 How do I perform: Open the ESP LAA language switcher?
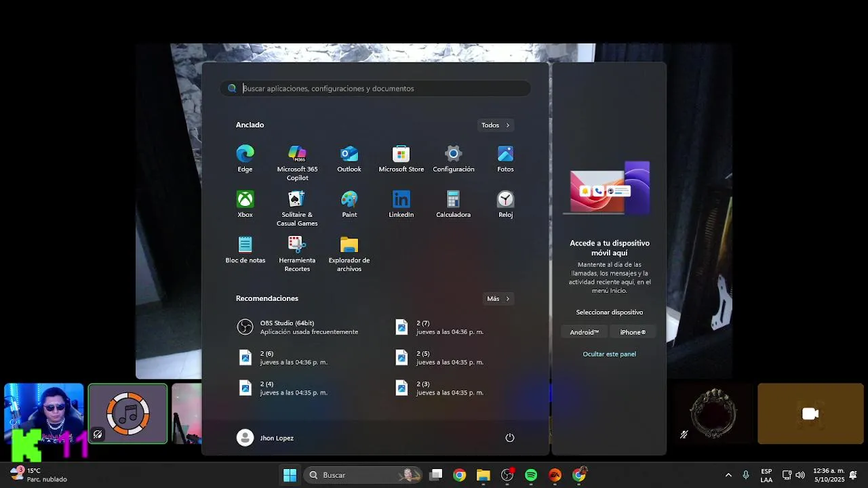766,475
